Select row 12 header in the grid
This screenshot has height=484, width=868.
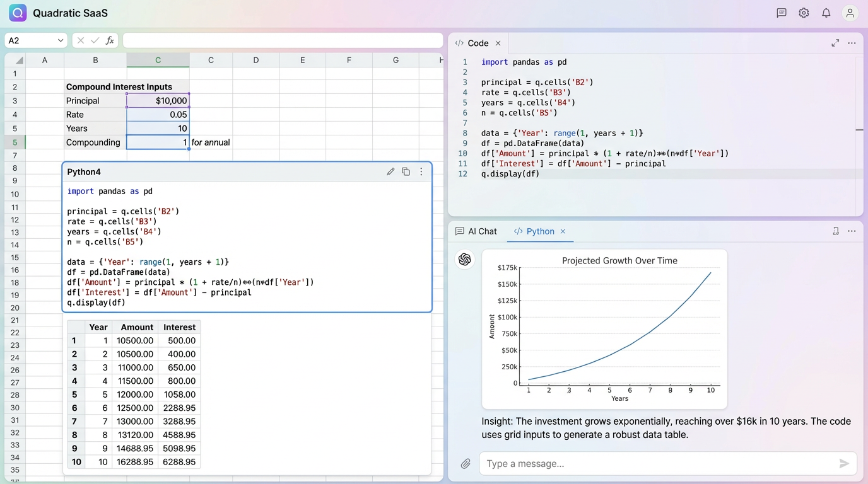point(15,220)
